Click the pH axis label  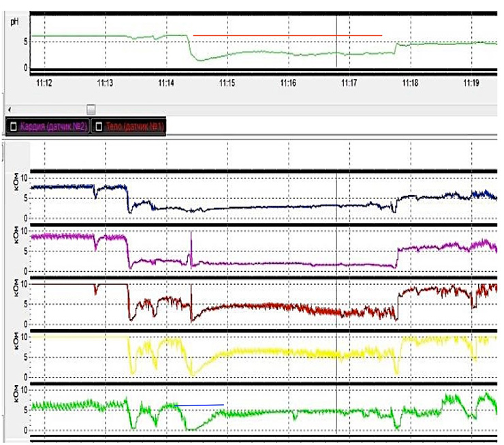point(15,22)
